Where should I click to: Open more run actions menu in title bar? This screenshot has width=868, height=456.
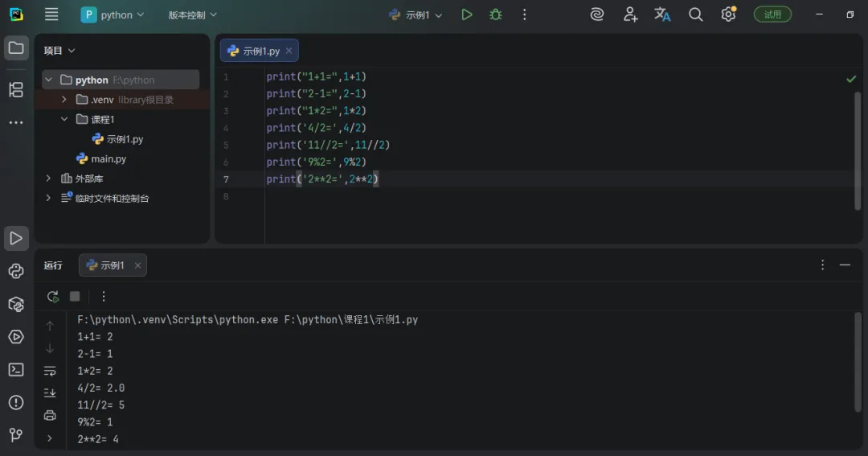pyautogui.click(x=524, y=14)
